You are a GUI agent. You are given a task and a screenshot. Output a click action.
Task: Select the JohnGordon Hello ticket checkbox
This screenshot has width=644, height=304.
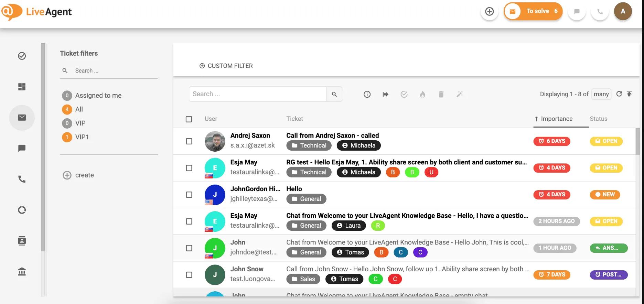click(x=189, y=195)
